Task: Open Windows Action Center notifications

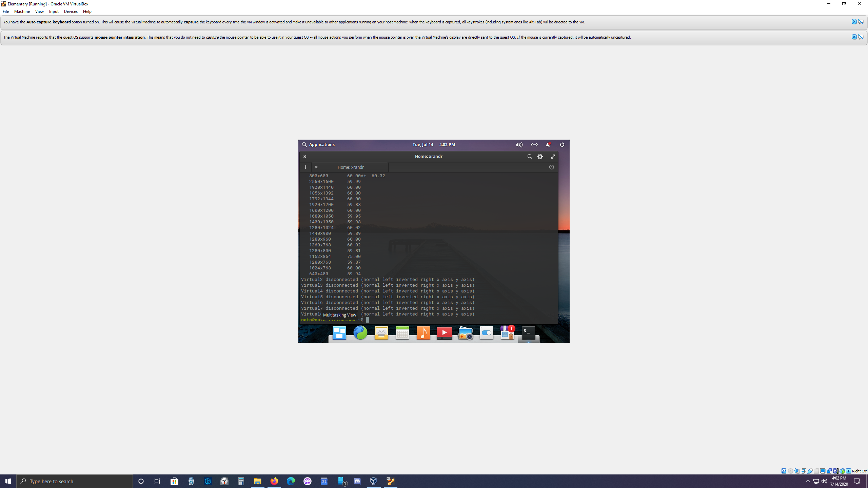Action: point(857,481)
